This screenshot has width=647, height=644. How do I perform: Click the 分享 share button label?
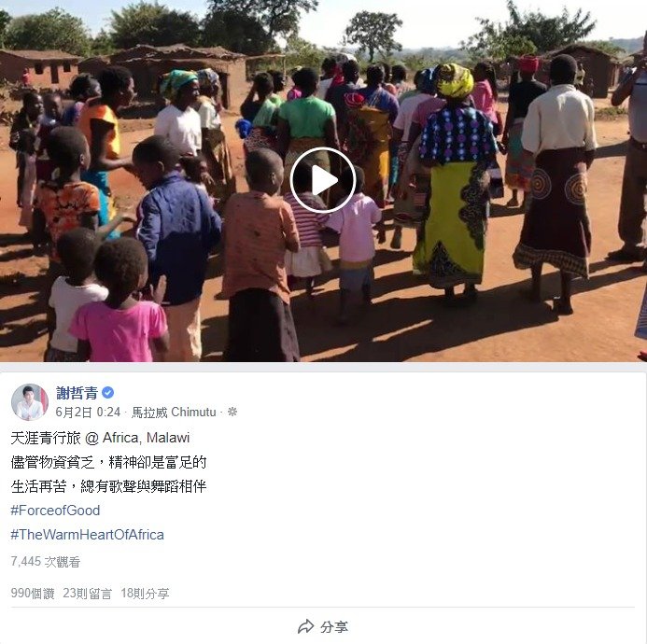334,627
